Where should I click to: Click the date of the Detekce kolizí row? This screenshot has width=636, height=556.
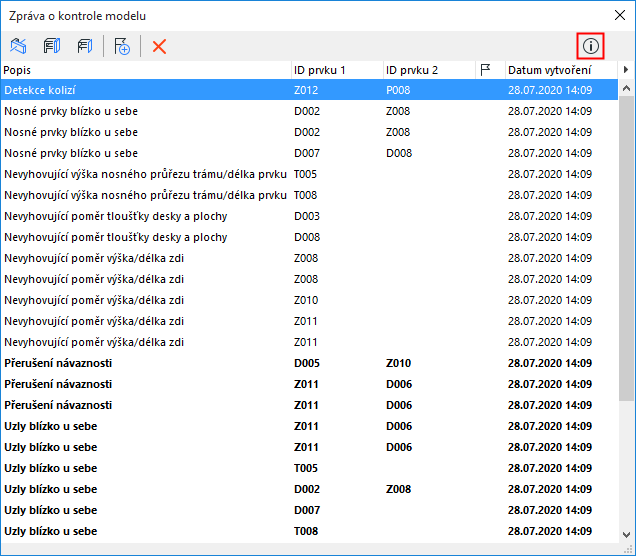click(x=550, y=90)
